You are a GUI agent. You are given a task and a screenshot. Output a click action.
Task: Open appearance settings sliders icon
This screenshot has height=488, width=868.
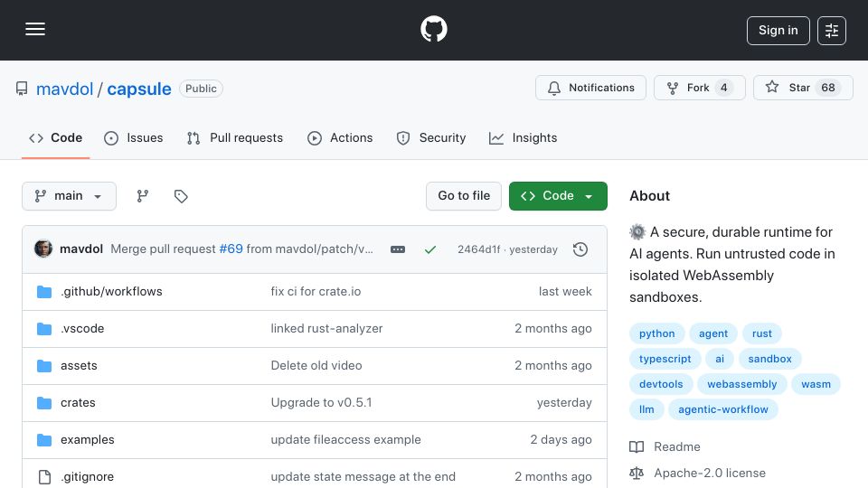pos(832,31)
